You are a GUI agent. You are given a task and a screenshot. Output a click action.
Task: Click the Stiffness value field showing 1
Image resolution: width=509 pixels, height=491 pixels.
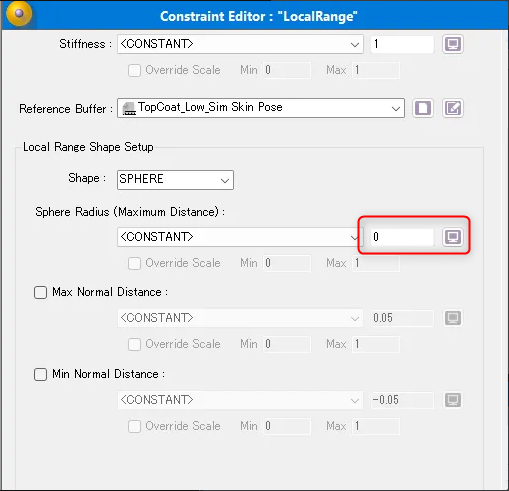402,44
